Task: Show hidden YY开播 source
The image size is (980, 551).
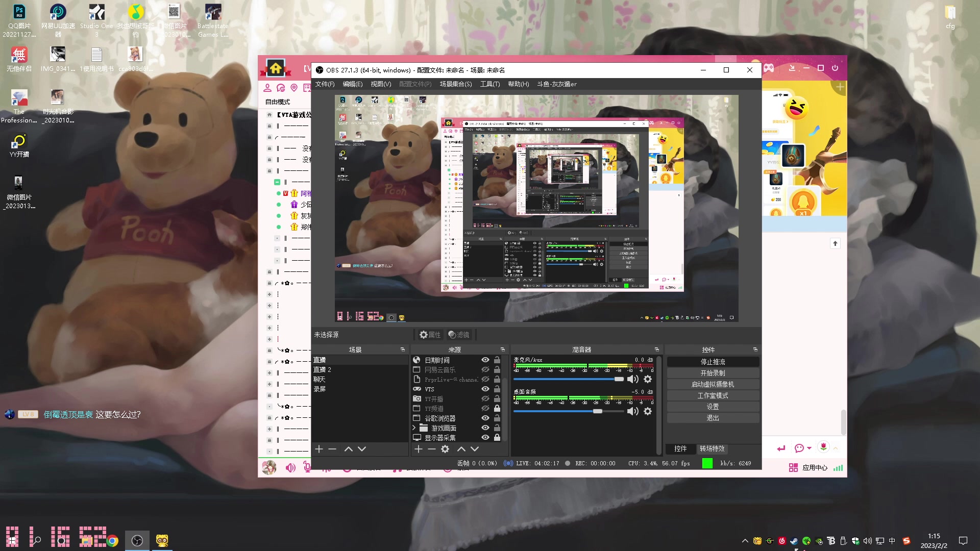Action: [x=485, y=399]
